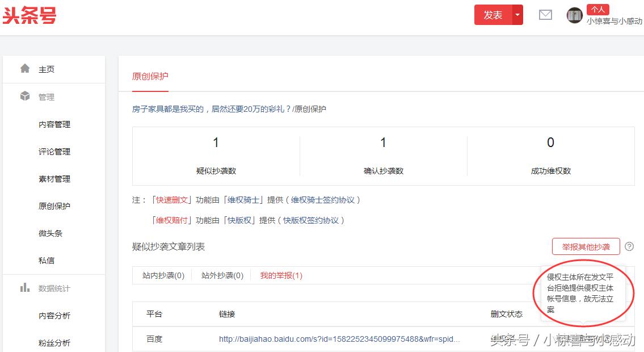Collapse the 管理 section in sidebar

coord(47,97)
